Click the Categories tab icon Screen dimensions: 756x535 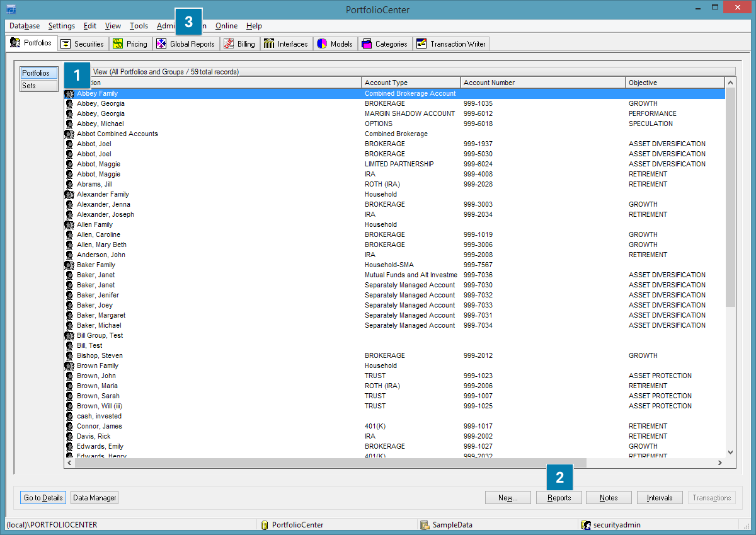click(367, 43)
